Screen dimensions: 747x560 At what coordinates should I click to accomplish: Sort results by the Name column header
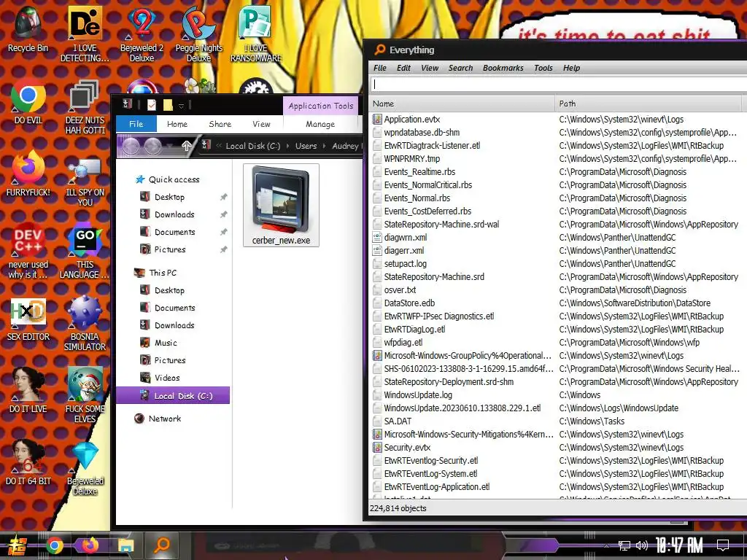461,104
